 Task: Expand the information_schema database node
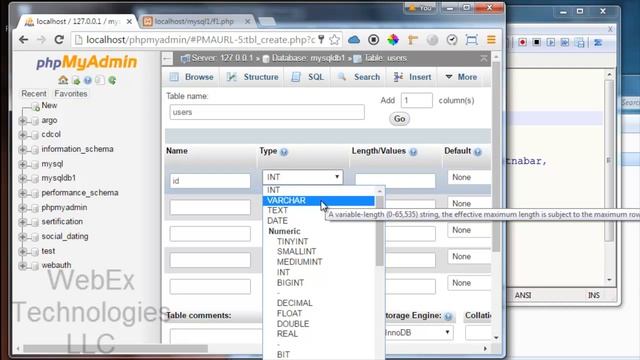click(23, 149)
